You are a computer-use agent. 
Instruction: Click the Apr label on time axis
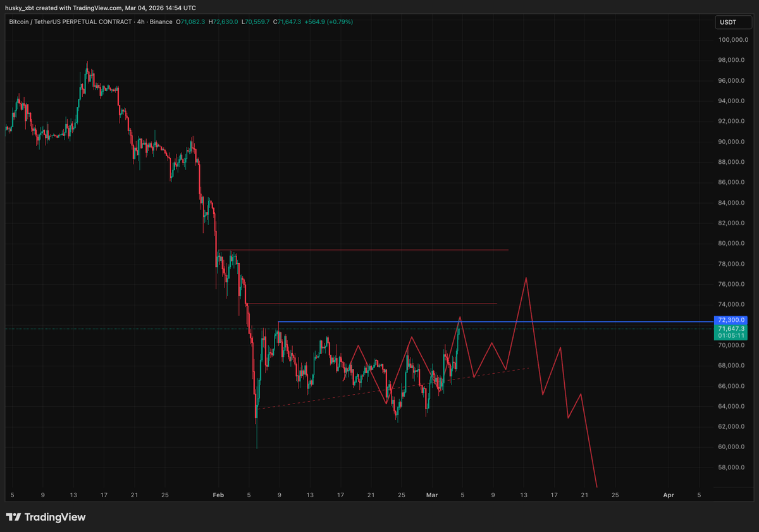point(669,495)
